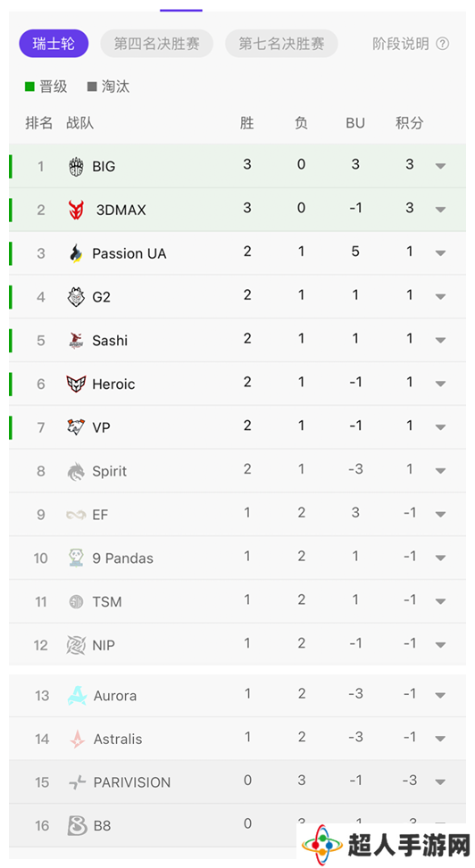
Task: Switch to the 第七名决胜赛 tab
Action: pyautogui.click(x=281, y=44)
